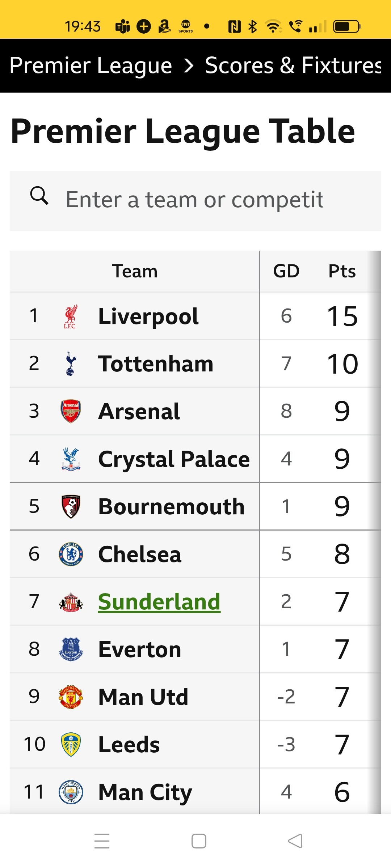Click the Arsenal cannon crest
Viewport: 391px width, 868px height.
71,411
